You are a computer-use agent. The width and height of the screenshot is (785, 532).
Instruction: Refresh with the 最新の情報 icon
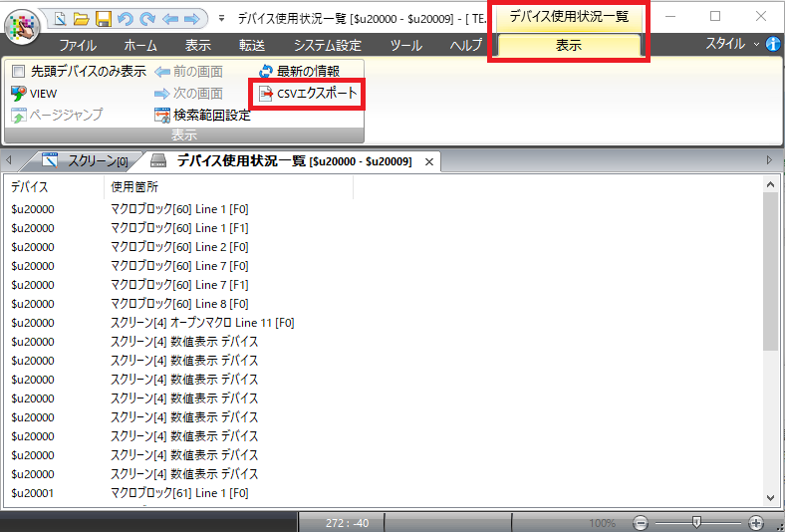(x=266, y=72)
